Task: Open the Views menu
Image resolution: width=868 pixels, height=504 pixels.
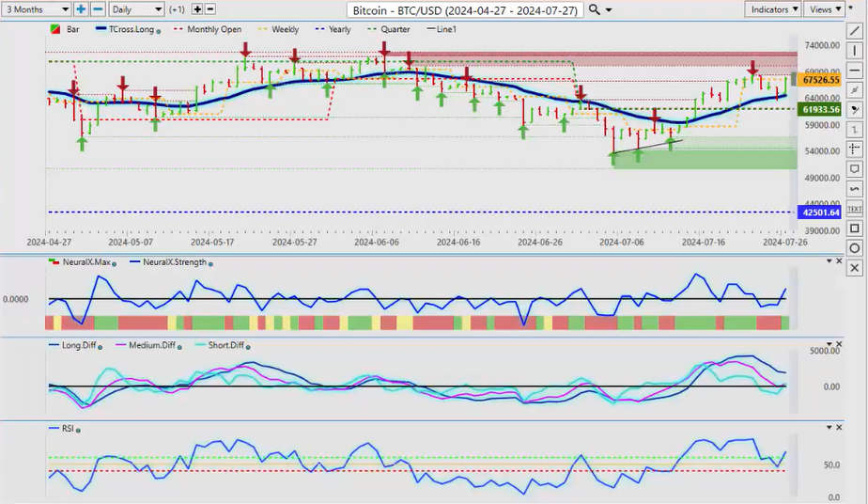Action: 825,9
